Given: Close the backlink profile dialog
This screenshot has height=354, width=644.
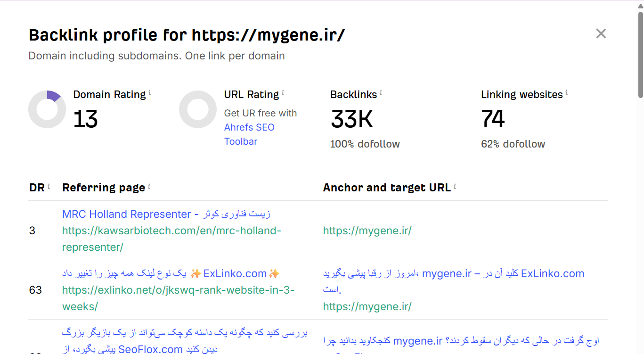Looking at the screenshot, I should click(x=601, y=33).
